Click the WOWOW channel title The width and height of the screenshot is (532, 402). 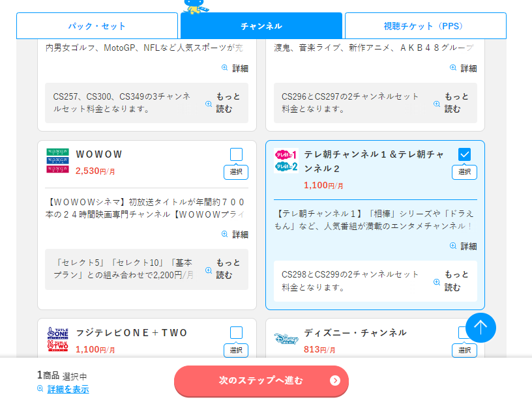98,154
